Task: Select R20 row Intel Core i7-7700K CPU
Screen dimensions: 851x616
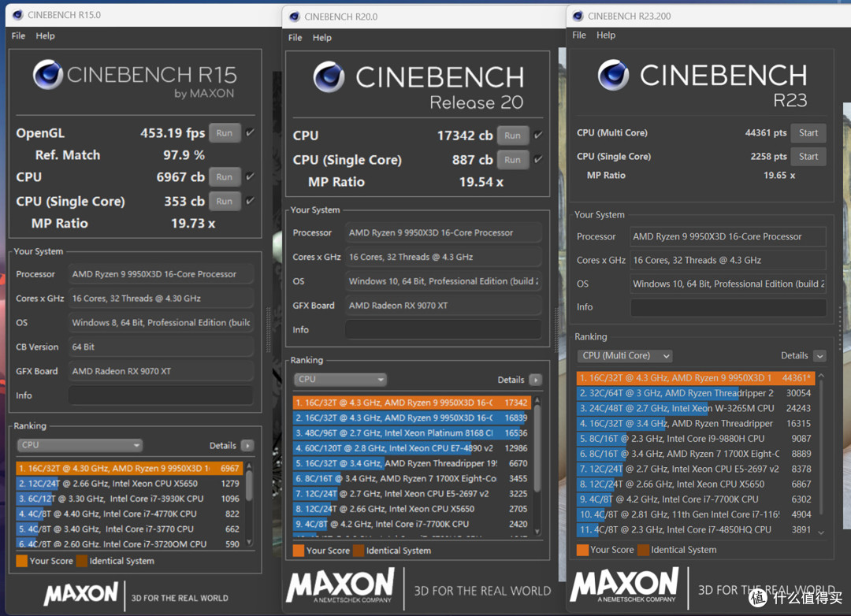Action: click(x=411, y=525)
